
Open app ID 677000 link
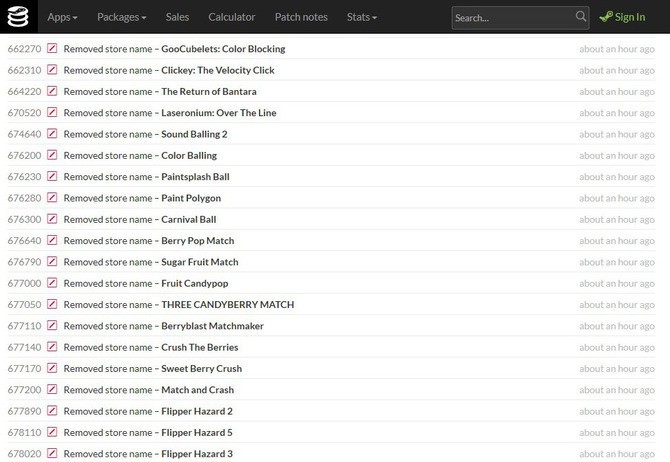pos(24,283)
